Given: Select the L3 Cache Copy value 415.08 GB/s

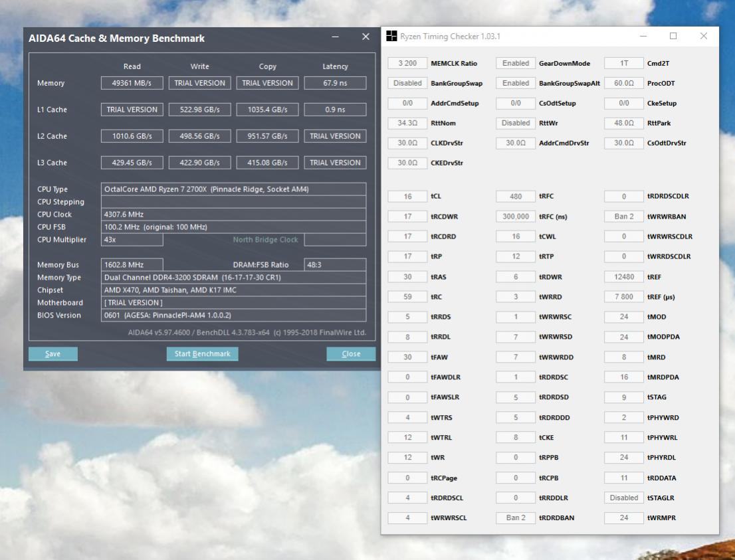Looking at the screenshot, I should pos(268,163).
